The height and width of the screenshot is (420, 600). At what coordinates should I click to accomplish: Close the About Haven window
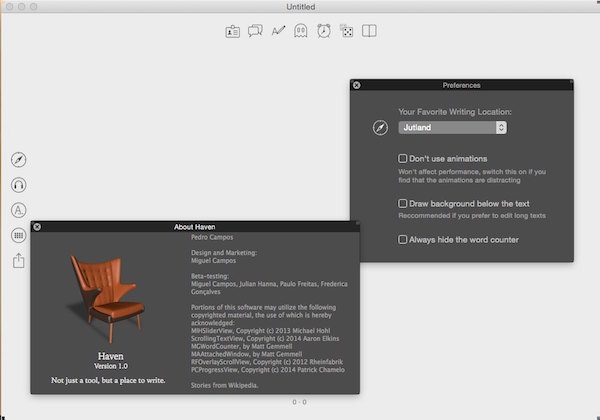pos(37,227)
